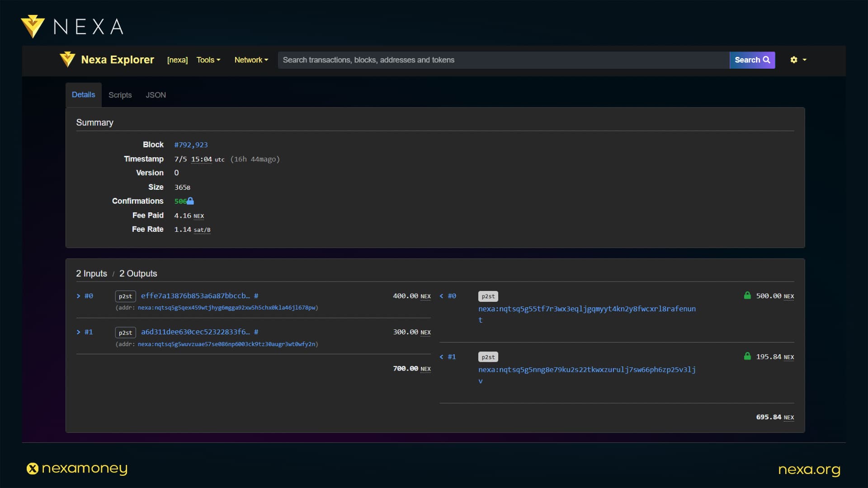Switch to the Scripts tab
Image resolution: width=868 pixels, height=488 pixels.
click(120, 95)
